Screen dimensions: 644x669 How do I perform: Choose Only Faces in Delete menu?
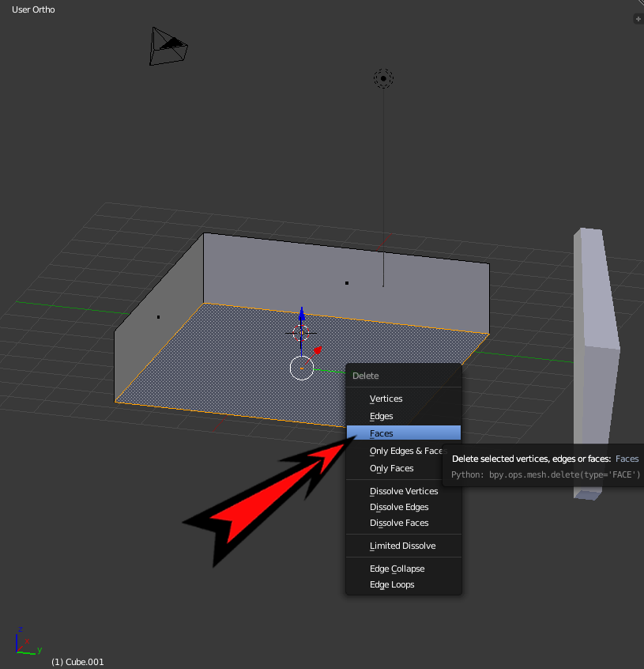tap(396, 468)
